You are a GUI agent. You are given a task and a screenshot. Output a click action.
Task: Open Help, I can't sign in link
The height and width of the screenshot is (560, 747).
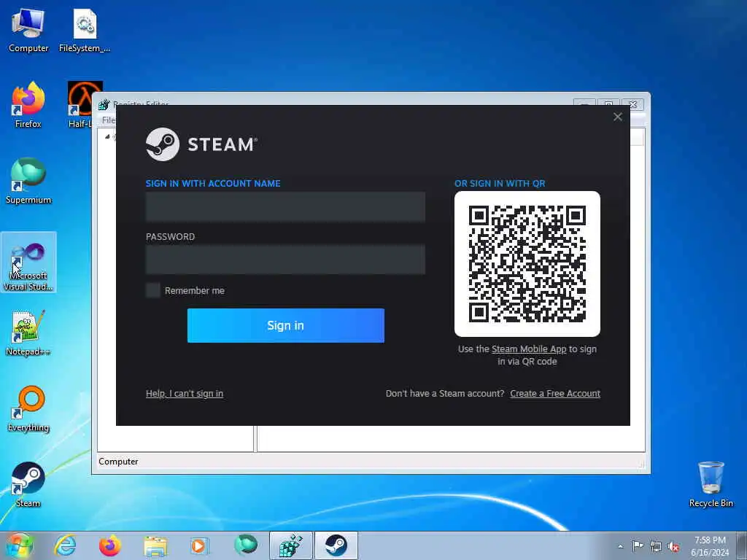[x=185, y=393]
